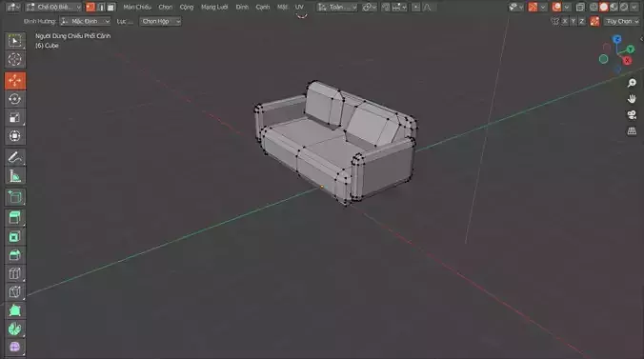Switch to wireframe shading
Viewport: 644px width, 359px height.
point(594,7)
